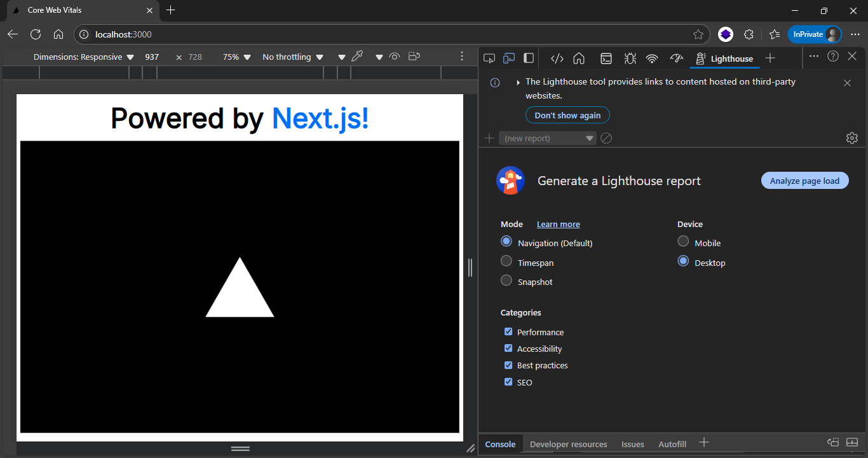Click the Analyze page load button
This screenshot has height=458, width=868.
(x=804, y=181)
